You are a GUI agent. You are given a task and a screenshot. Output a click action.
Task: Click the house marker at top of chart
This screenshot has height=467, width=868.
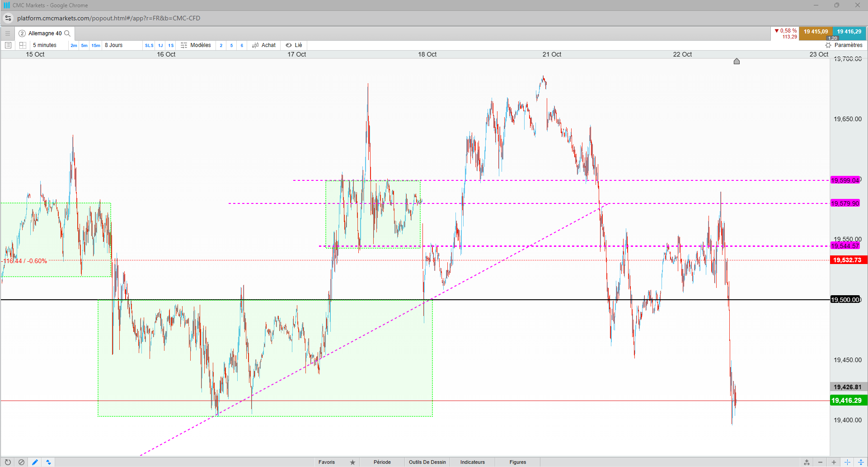737,61
